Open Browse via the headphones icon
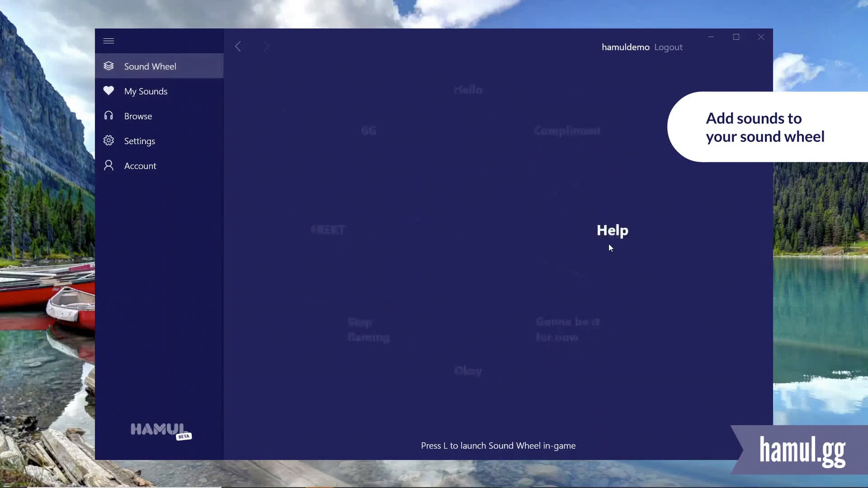The width and height of the screenshot is (868, 488). [x=108, y=116]
